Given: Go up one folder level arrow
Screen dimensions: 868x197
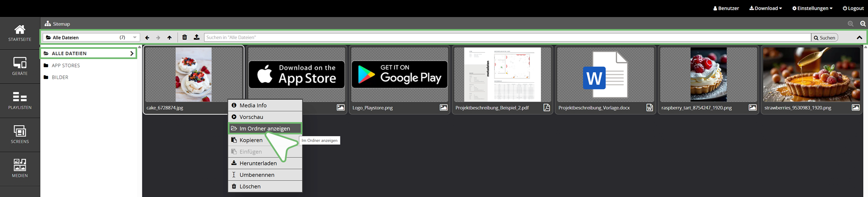Looking at the screenshot, I should pos(170,38).
